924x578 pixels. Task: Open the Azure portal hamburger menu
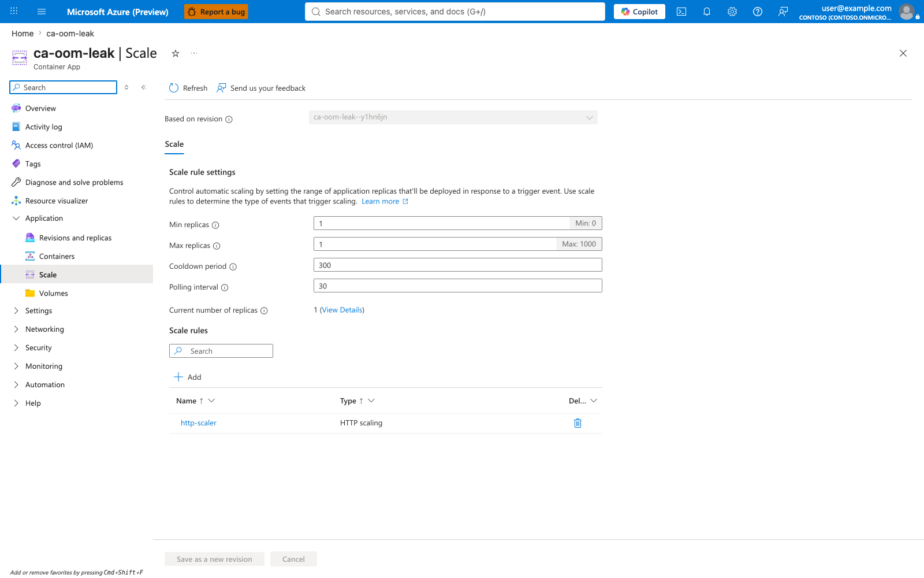(x=42, y=12)
